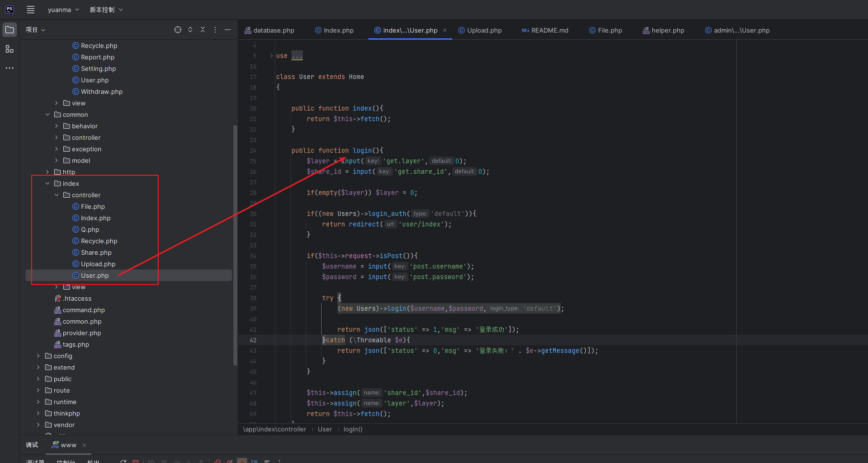Switch to File.php editor tab

tap(605, 30)
